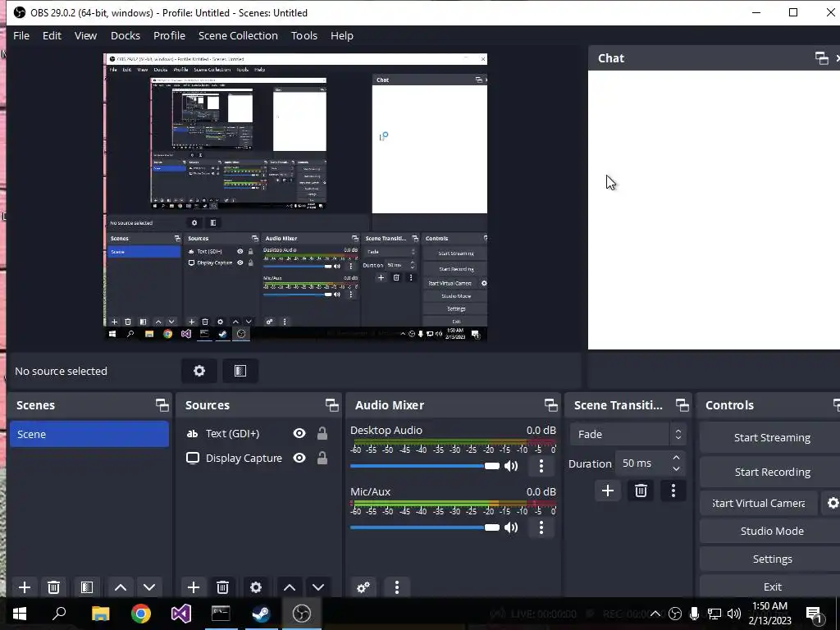Undock the Scene Transitions panel
The image size is (840, 630).
pos(682,405)
